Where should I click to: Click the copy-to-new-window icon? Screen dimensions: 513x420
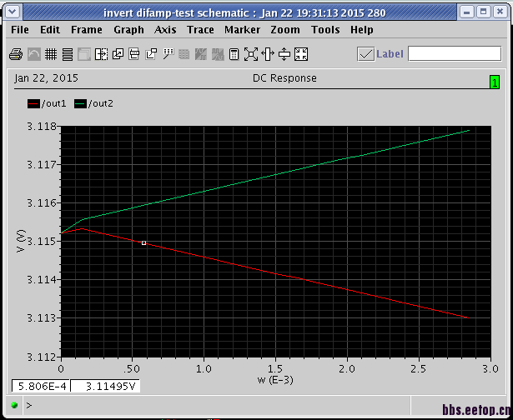click(118, 54)
